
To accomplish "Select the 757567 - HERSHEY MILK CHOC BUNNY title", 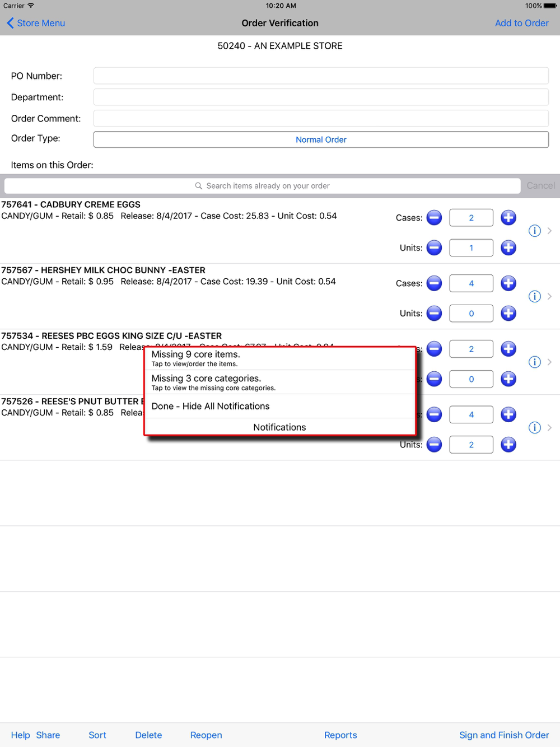I will (x=104, y=270).
